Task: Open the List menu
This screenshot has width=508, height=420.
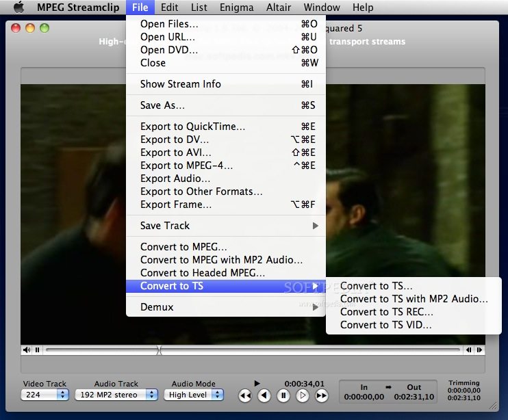Action: coord(199,7)
